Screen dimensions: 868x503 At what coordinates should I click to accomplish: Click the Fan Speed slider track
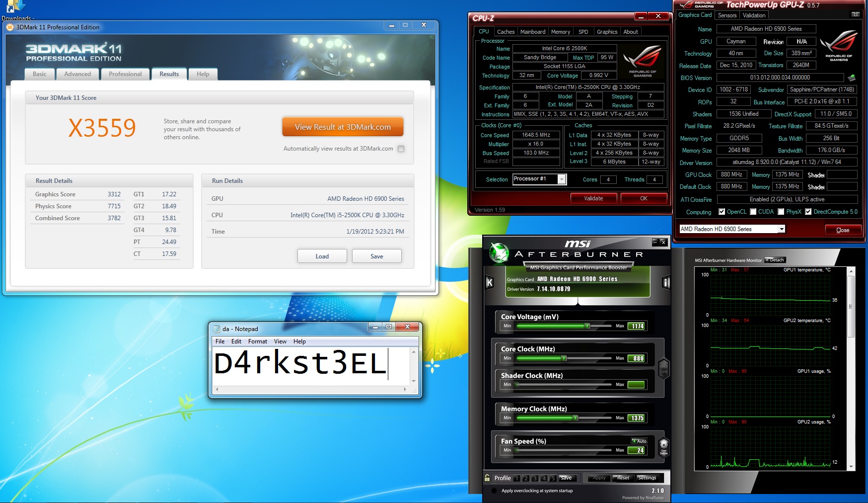tap(564, 450)
